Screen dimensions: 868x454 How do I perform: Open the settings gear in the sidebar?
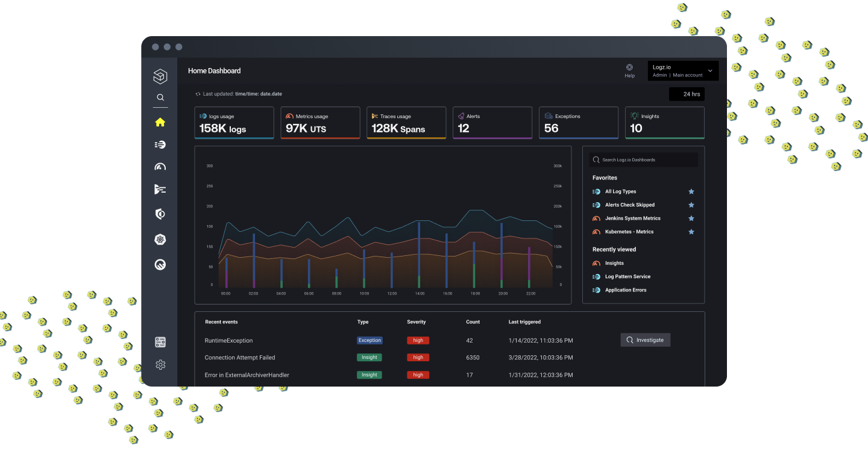coord(160,364)
